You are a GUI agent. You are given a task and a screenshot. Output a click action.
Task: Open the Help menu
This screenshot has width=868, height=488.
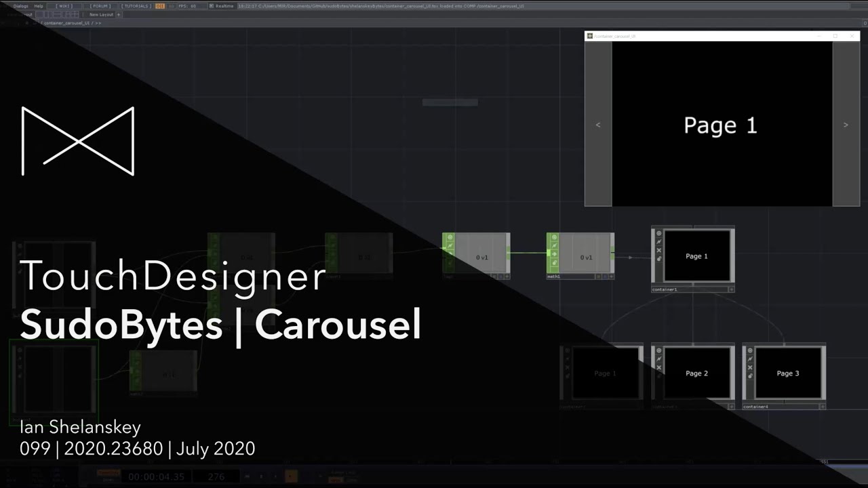point(39,5)
